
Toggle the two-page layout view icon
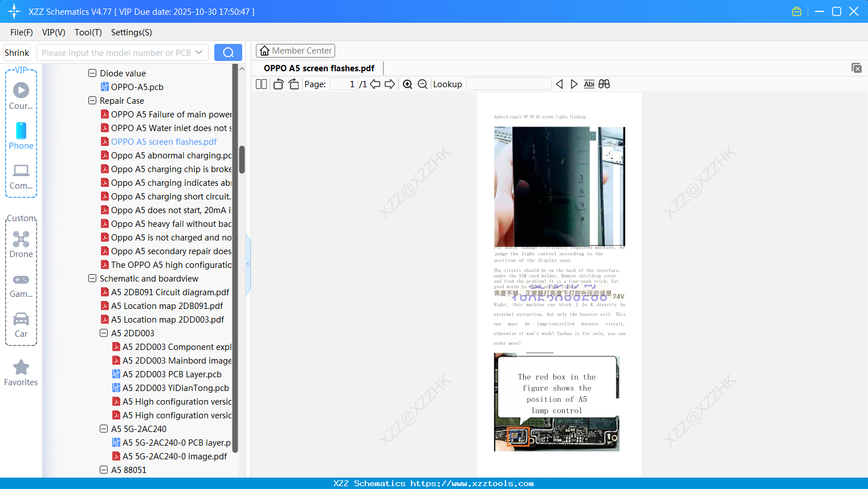pos(261,84)
